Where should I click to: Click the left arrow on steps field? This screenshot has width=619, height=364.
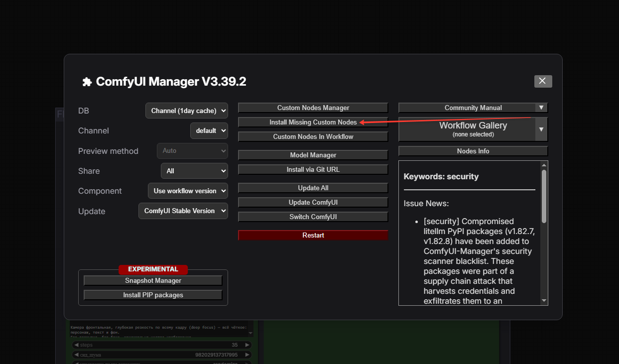coord(76,345)
